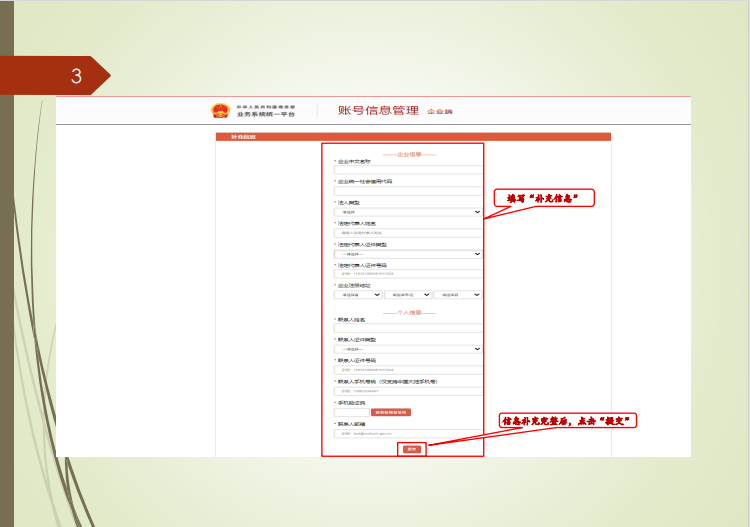Image resolution: width=750 pixels, height=527 pixels.
Task: Click the 手机验证码 input box
Action: point(351,412)
